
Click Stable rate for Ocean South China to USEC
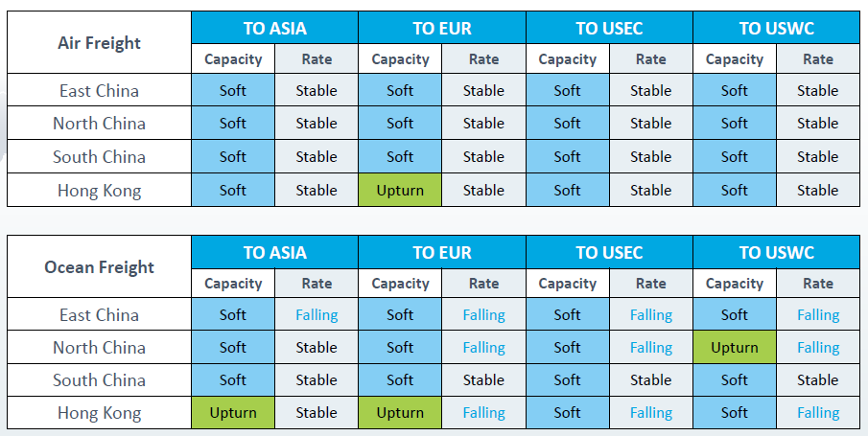click(651, 380)
